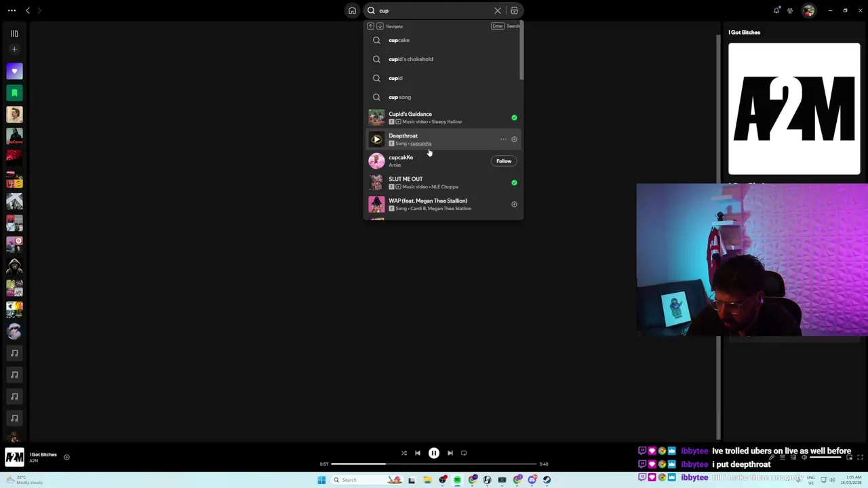This screenshot has width=868, height=488.
Task: Go back with the left arrow
Action: 28,10
